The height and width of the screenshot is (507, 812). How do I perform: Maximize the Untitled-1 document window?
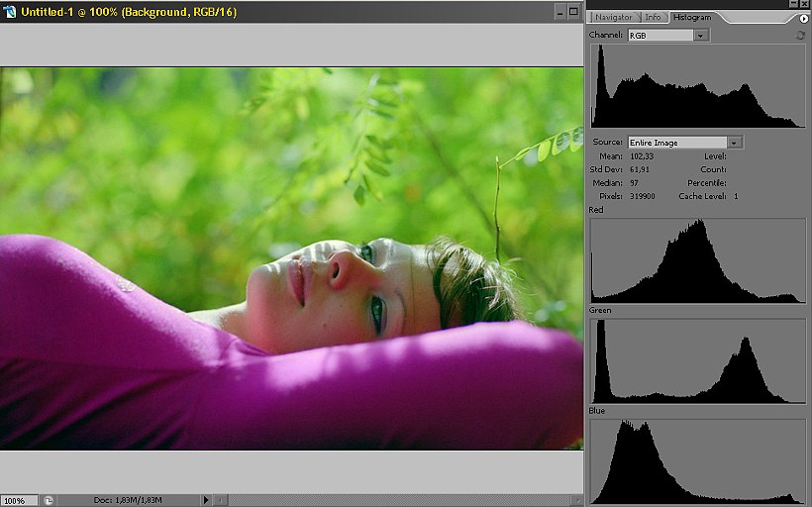pos(573,12)
